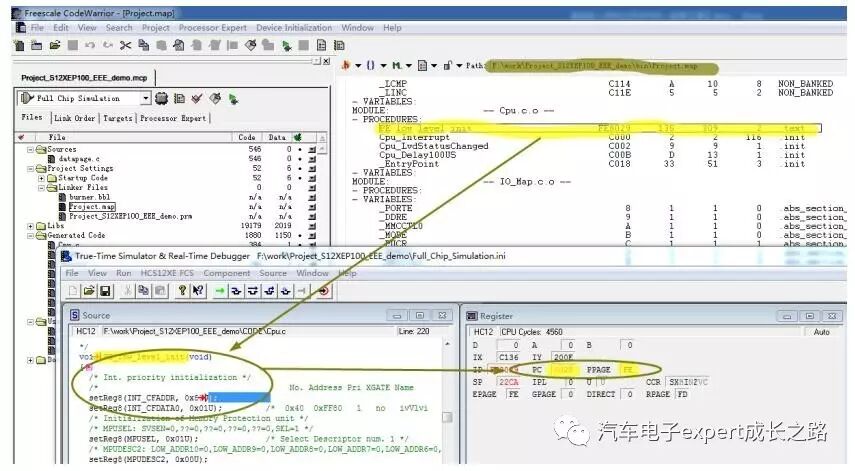The height and width of the screenshot is (471, 855).
Task: Click the context help arrow-question icon in debugger
Action: click(198, 291)
